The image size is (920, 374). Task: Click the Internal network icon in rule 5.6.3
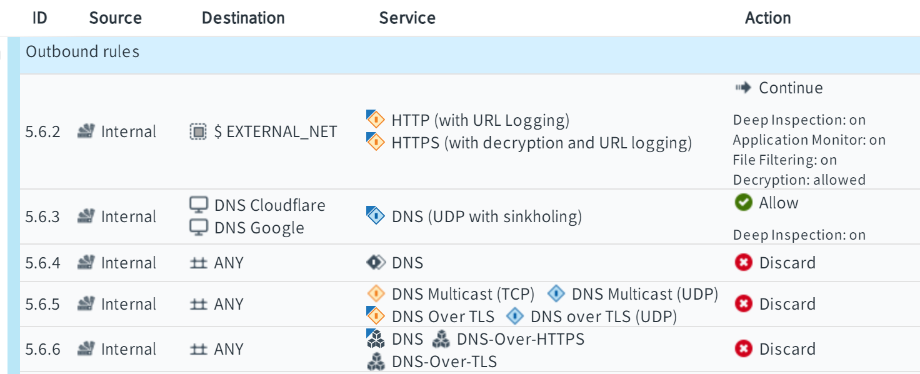coord(86,217)
